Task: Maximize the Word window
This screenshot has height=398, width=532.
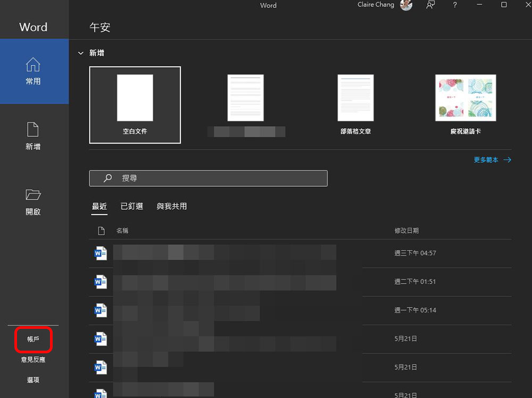Action: (504, 5)
